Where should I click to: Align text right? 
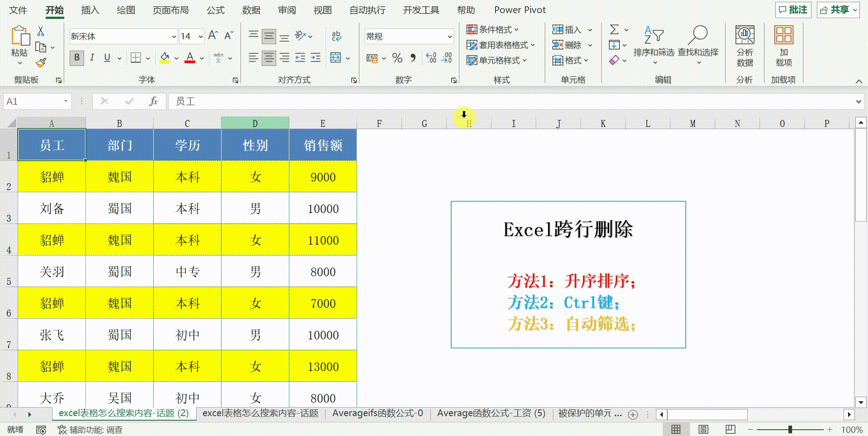(x=284, y=58)
